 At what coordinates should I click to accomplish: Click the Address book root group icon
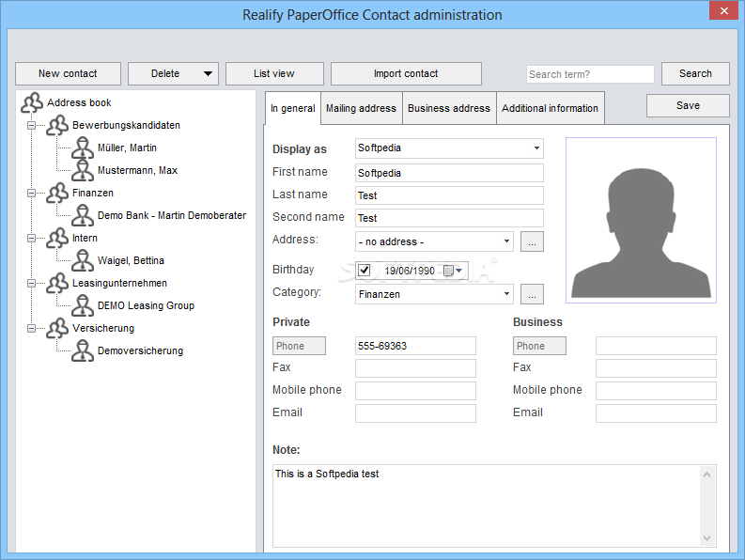tap(32, 102)
